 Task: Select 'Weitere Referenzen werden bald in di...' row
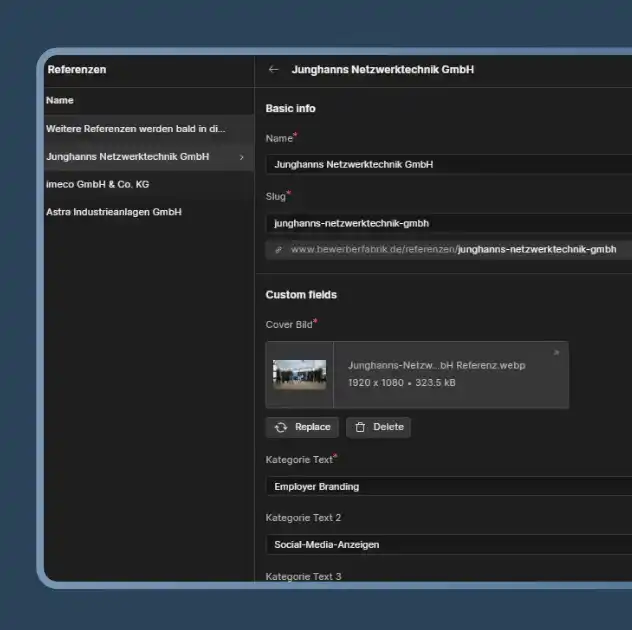pyautogui.click(x=149, y=129)
